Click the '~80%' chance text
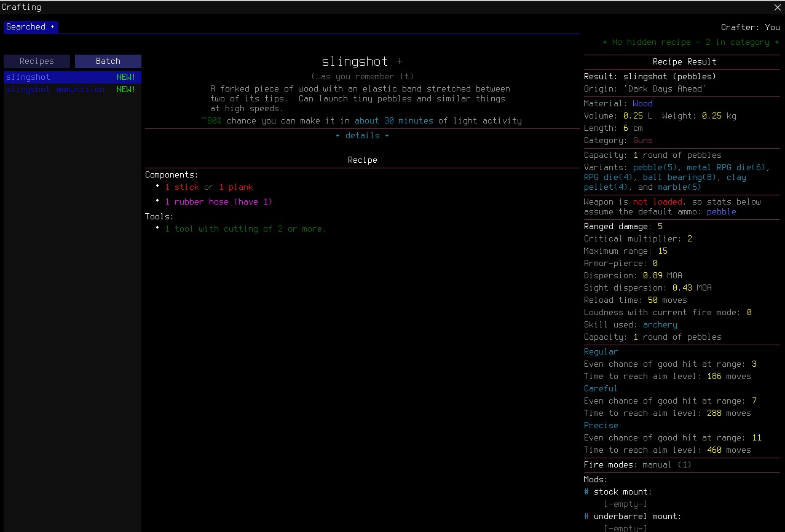 point(211,121)
